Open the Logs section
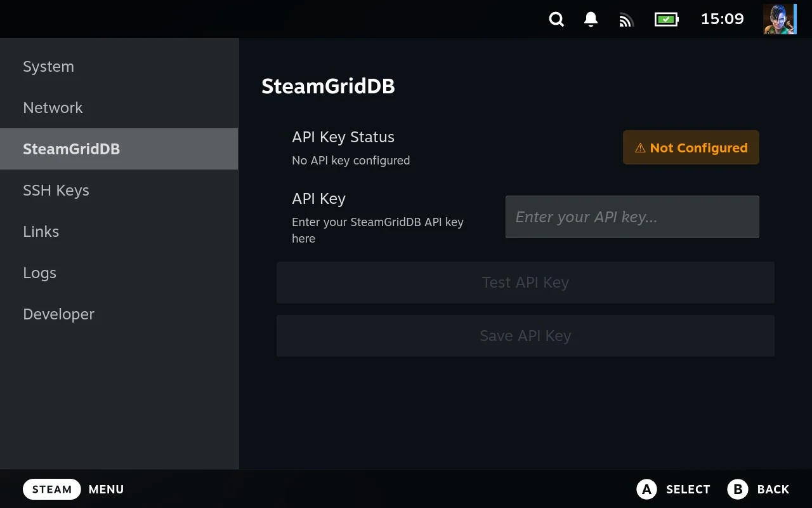The width and height of the screenshot is (812, 508). (x=119, y=273)
